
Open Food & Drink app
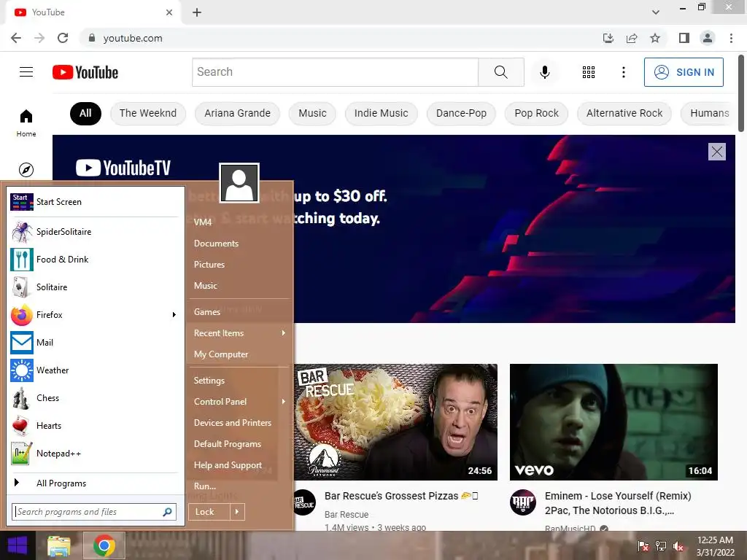pos(94,260)
